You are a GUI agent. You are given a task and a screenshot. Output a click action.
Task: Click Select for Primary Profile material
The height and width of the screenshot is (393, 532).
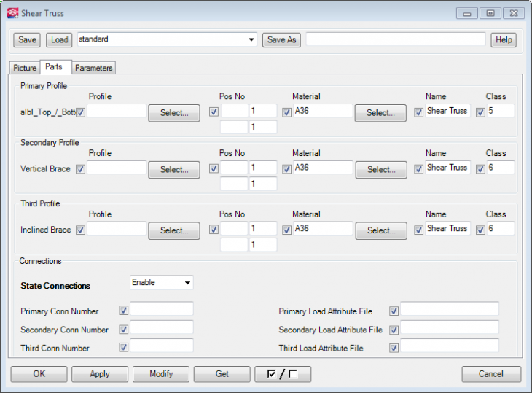pos(380,113)
